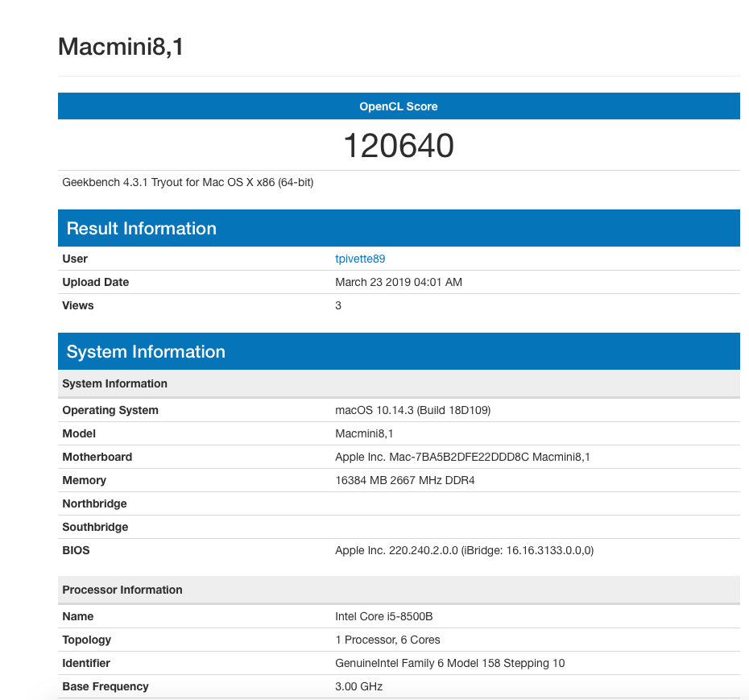Select motherboard value Mac-7BA5B2DFE22DDD8C
This screenshot has height=700, width=749.
[459, 457]
